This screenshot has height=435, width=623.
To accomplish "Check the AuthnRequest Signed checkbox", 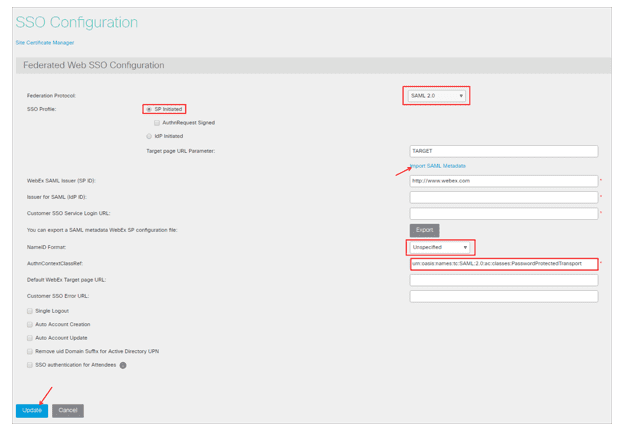I will click(157, 123).
